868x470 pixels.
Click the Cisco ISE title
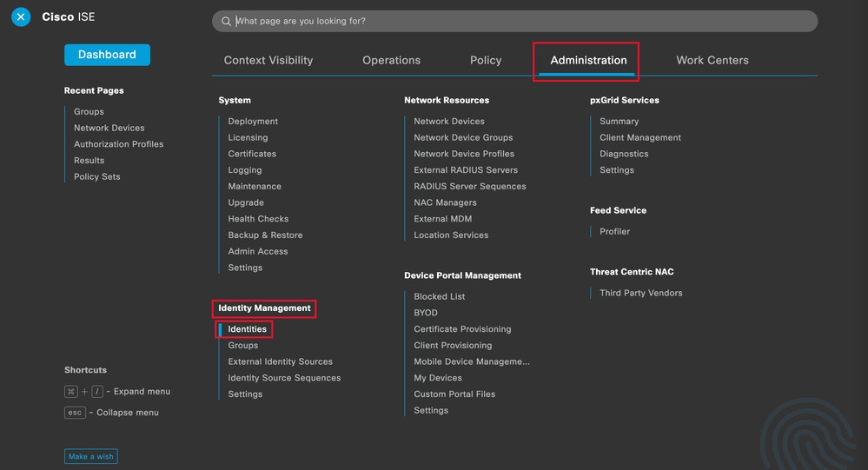68,17
